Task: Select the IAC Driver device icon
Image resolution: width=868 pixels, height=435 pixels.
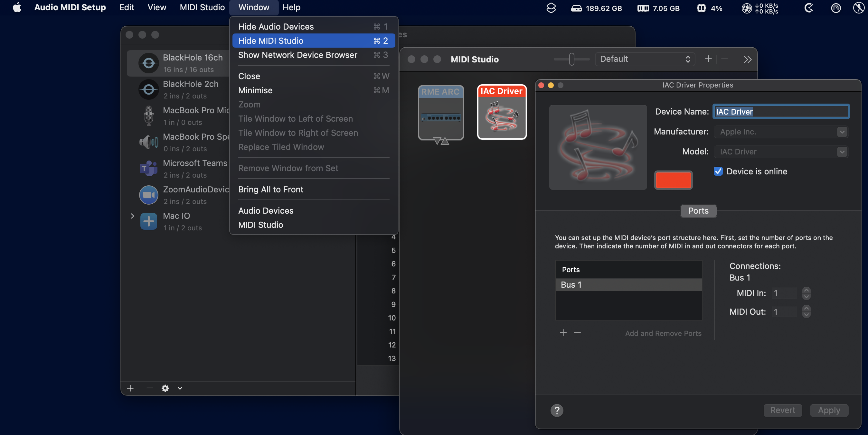Action: [x=501, y=112]
